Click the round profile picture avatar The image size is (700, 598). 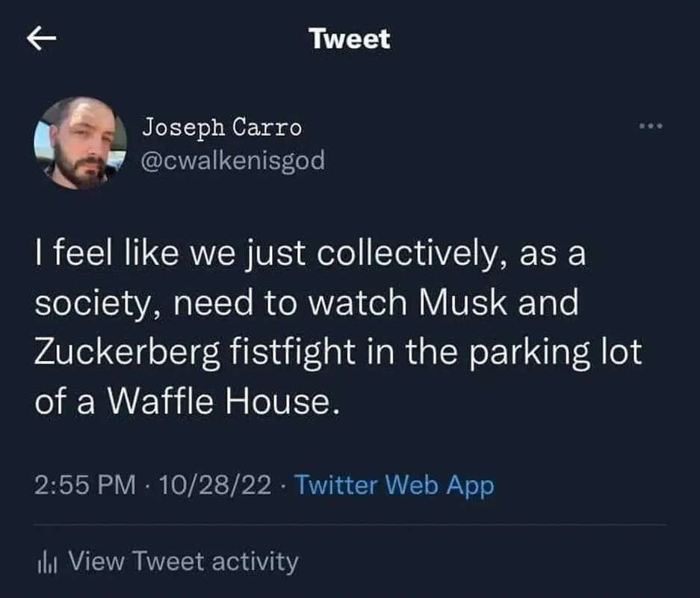point(81,143)
